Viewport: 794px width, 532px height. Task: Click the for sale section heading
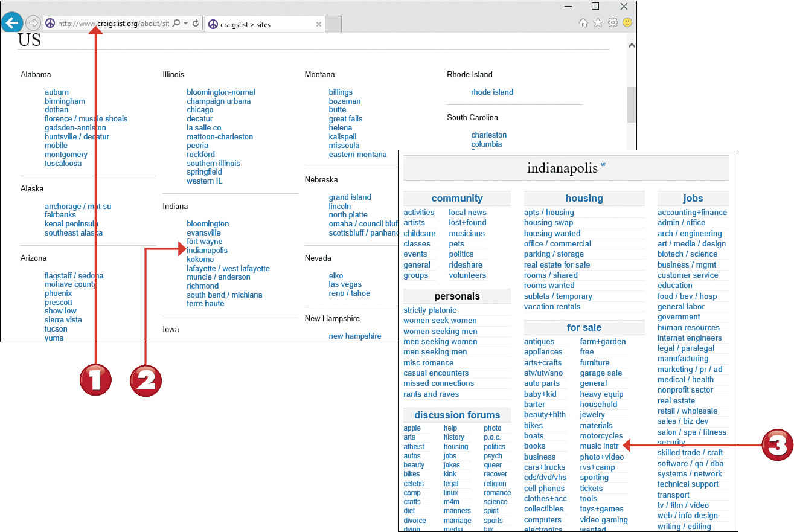point(584,328)
